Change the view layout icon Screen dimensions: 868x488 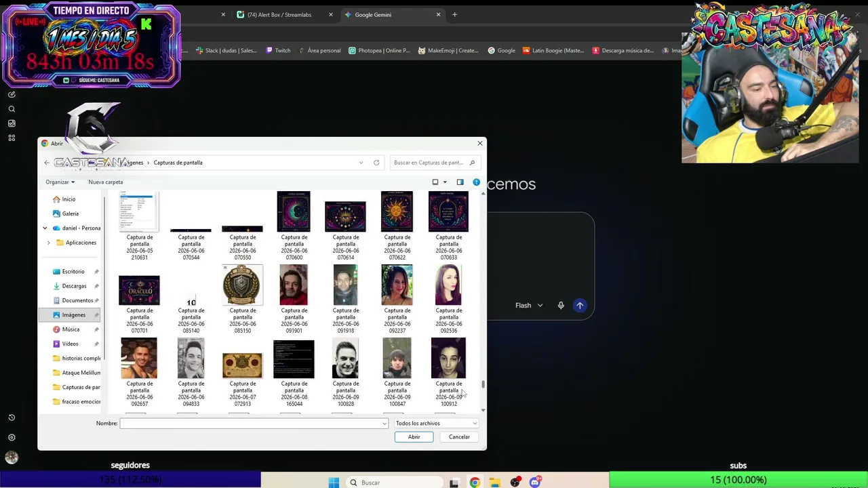pyautogui.click(x=435, y=182)
